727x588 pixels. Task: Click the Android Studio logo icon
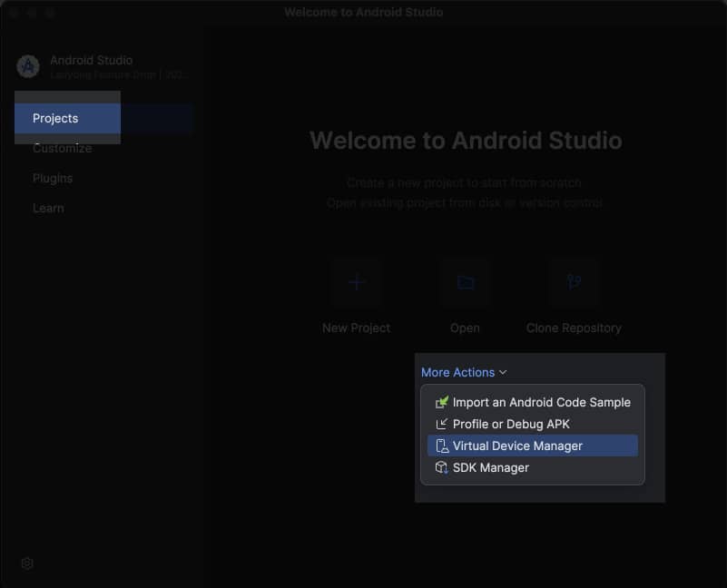28,66
